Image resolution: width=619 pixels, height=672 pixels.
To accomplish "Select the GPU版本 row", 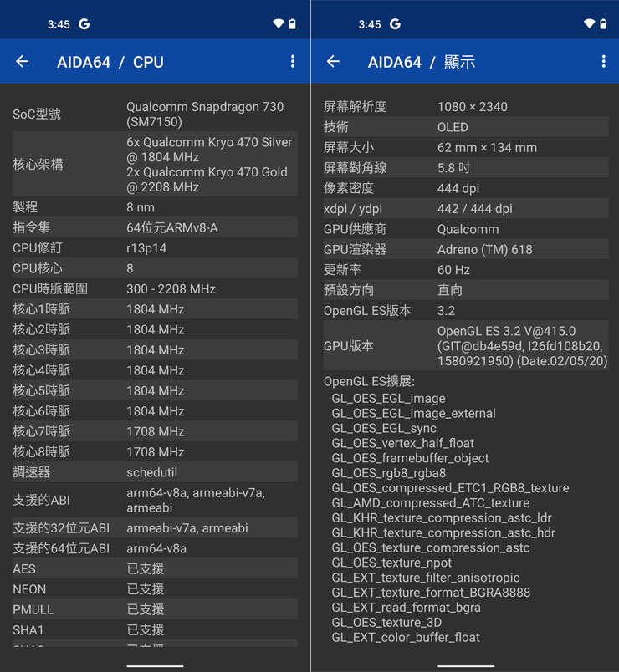I will [x=466, y=346].
